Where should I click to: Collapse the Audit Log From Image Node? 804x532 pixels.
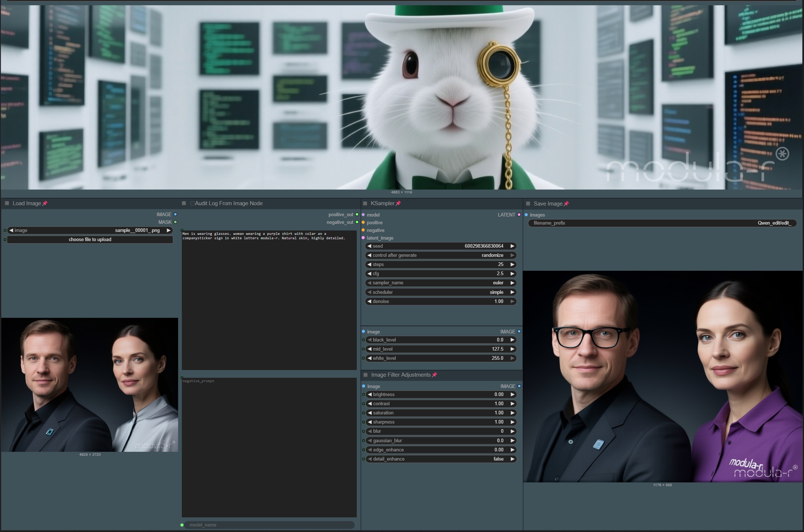point(184,203)
